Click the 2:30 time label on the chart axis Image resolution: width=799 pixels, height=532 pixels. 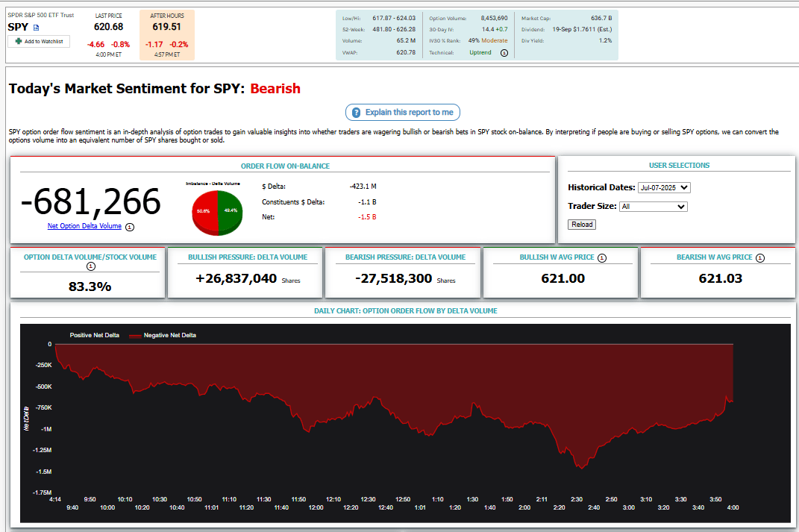coord(577,499)
